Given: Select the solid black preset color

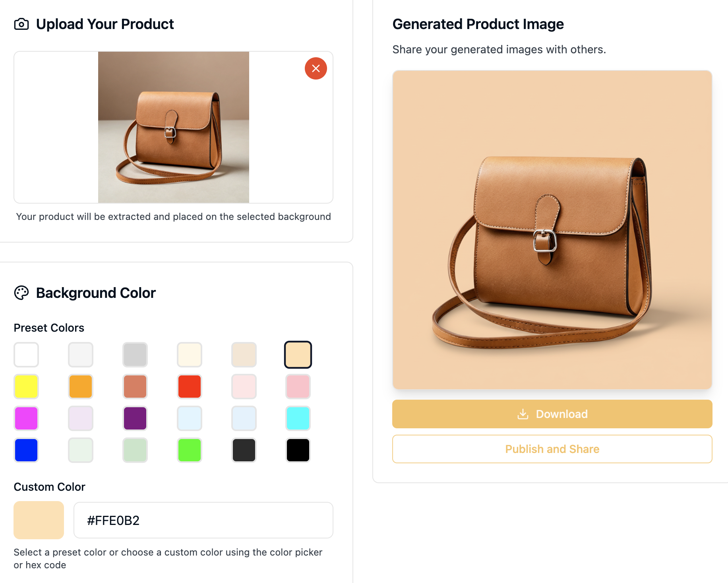Looking at the screenshot, I should tap(298, 450).
